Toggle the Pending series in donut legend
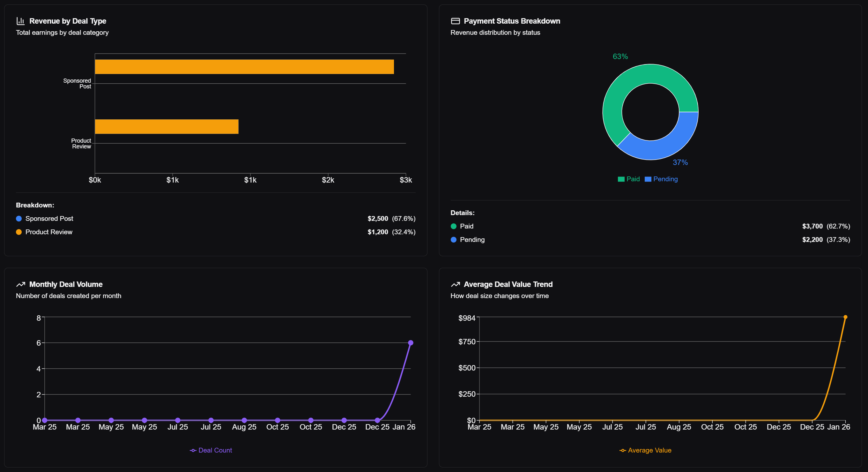 pyautogui.click(x=665, y=179)
